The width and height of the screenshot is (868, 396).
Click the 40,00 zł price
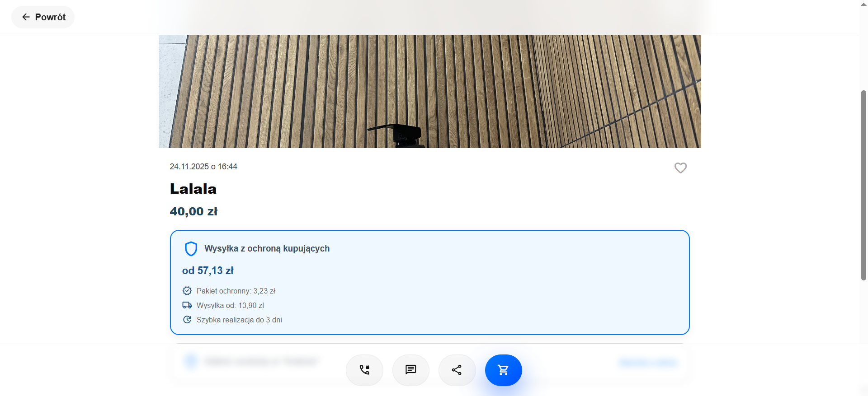[x=193, y=211]
